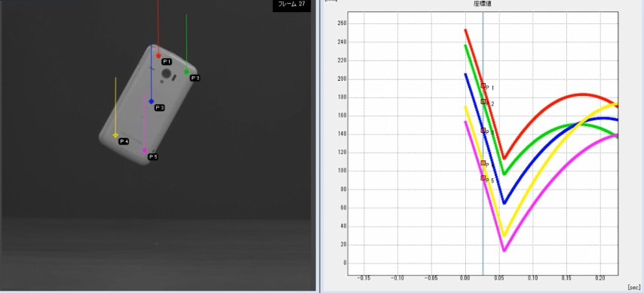Click the P5 square marker on magenta curve
This screenshot has width=644, height=293.
[483, 177]
